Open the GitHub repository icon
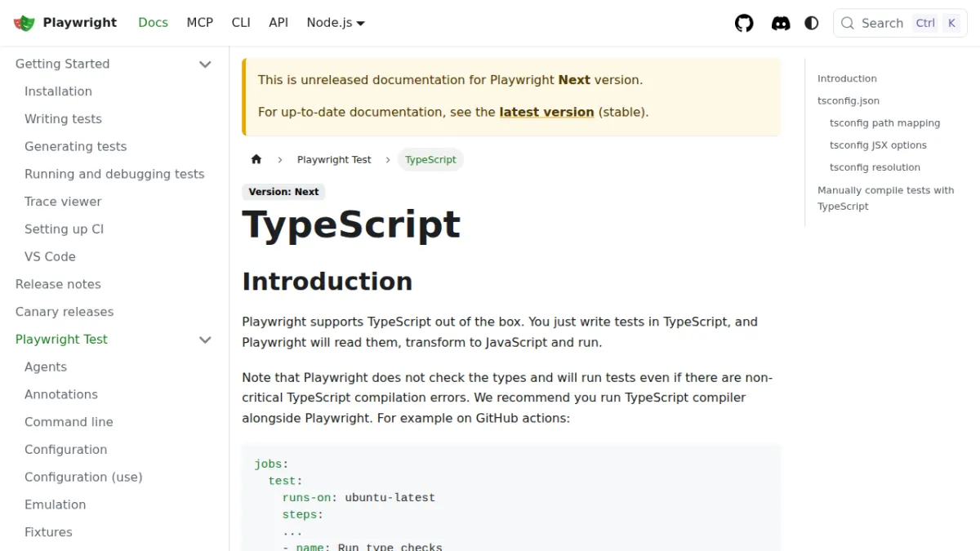This screenshot has height=551, width=980. pos(744,23)
